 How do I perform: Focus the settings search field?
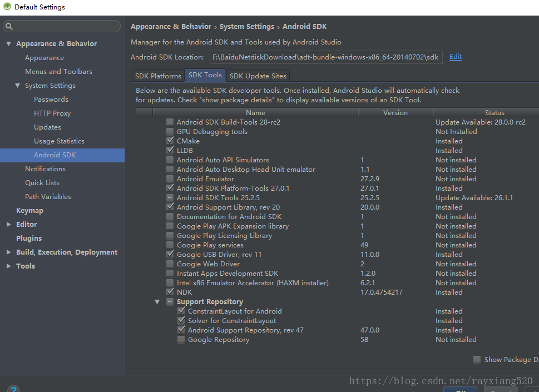pyautogui.click(x=62, y=26)
